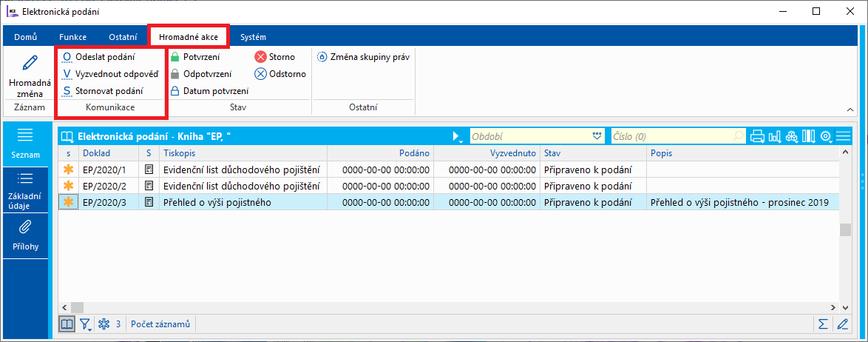Click the snowflake icon in status bar

(104, 324)
